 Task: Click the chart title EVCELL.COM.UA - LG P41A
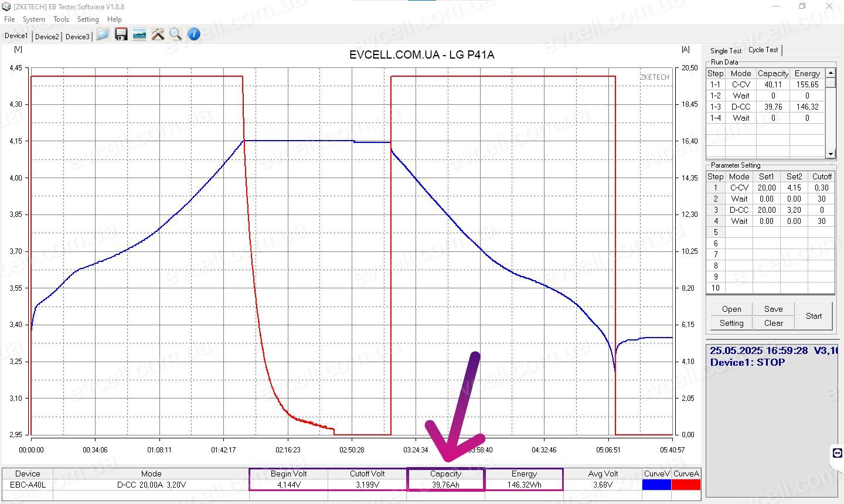coord(421,55)
